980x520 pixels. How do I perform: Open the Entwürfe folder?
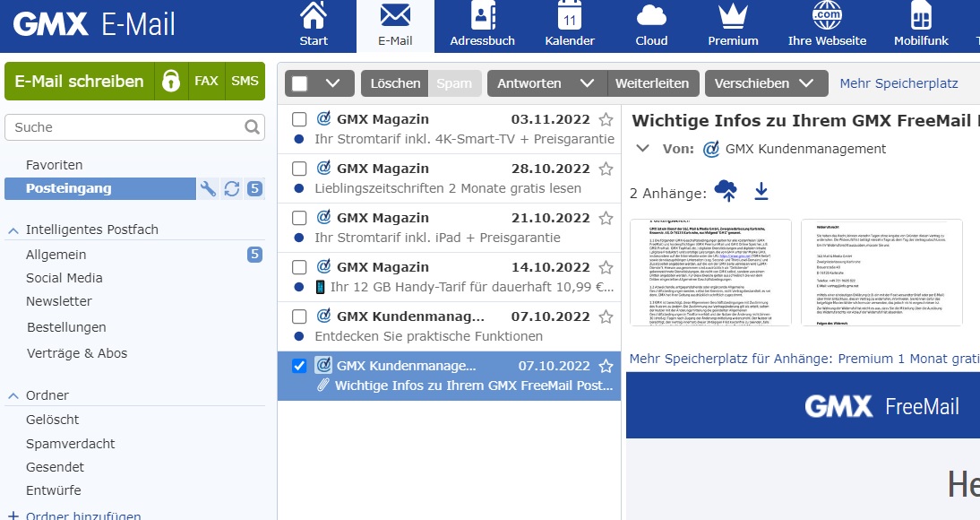[x=54, y=490]
